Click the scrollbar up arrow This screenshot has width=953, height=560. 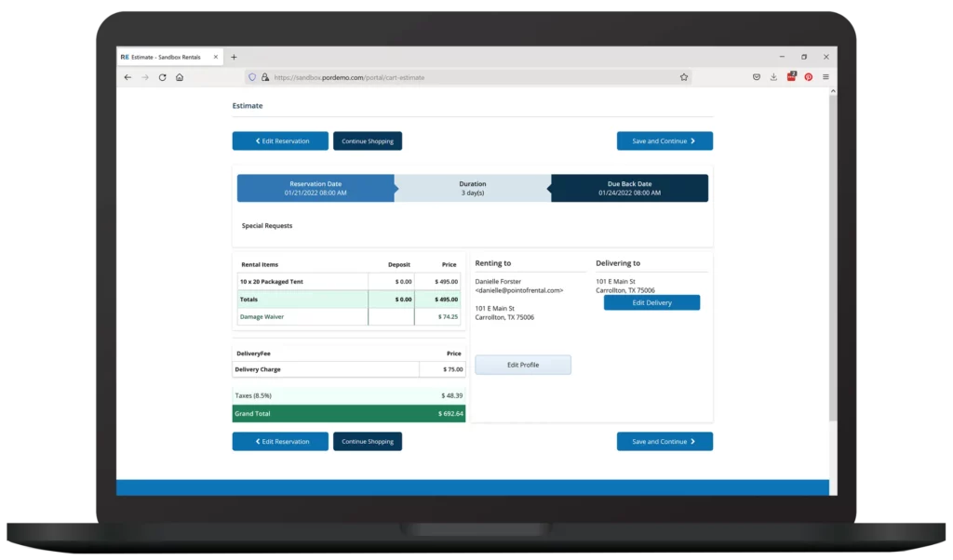833,91
